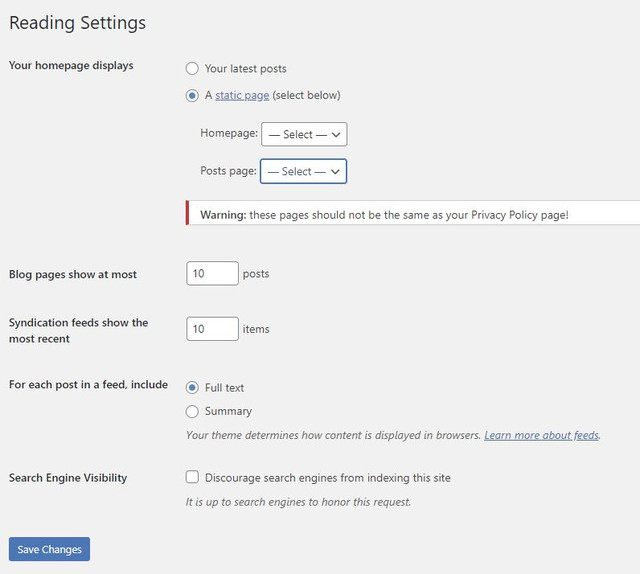This screenshot has width=640, height=574.
Task: Select the 'Your latest posts' radio button
Action: (192, 68)
